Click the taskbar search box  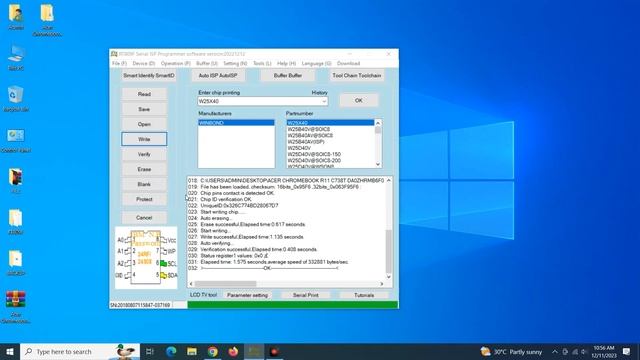point(80,351)
